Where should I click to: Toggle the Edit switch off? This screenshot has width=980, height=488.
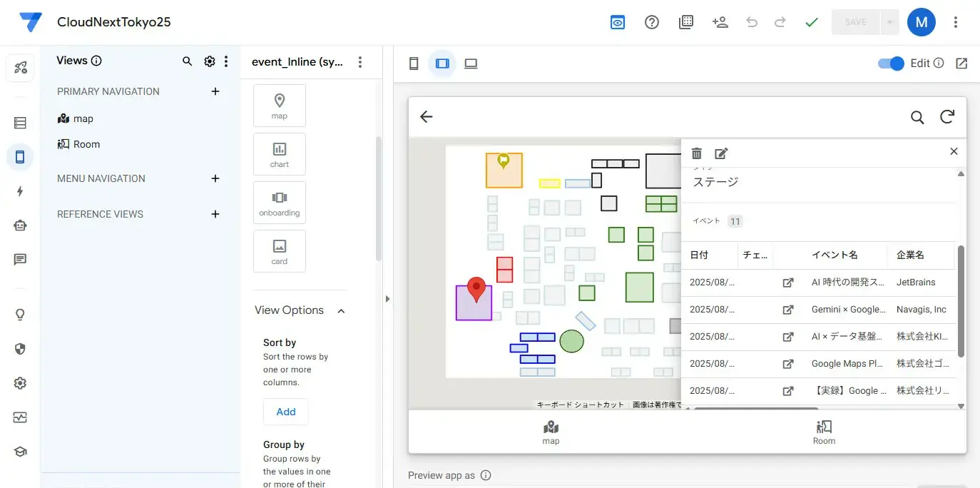pyautogui.click(x=891, y=63)
